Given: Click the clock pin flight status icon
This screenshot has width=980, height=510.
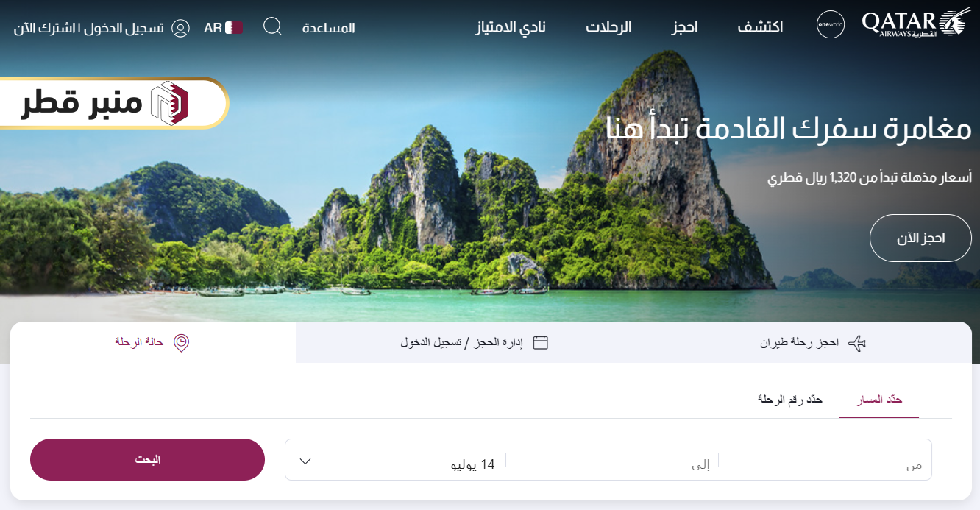Looking at the screenshot, I should pyautogui.click(x=181, y=343).
